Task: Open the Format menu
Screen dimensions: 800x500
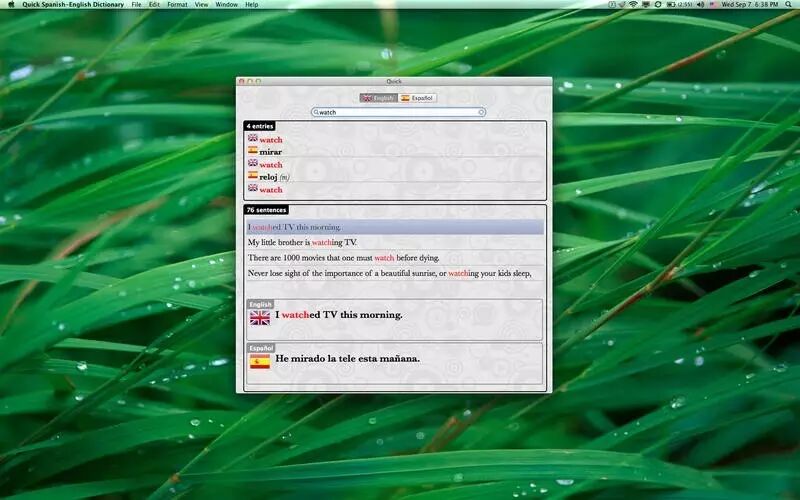Action: 177,5
